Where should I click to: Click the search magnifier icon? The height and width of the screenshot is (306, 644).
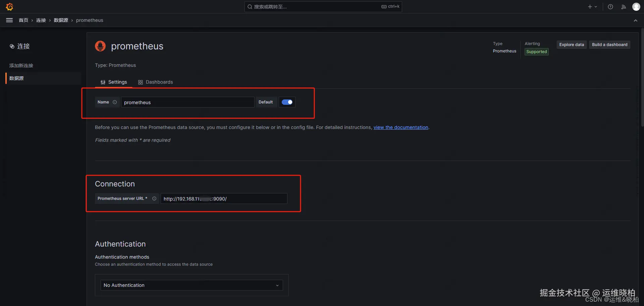click(250, 7)
